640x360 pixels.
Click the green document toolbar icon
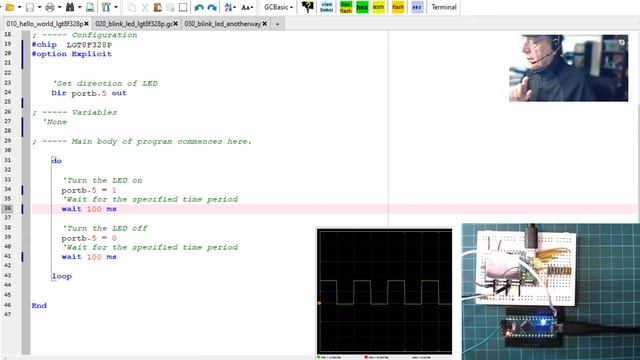(90, 7)
